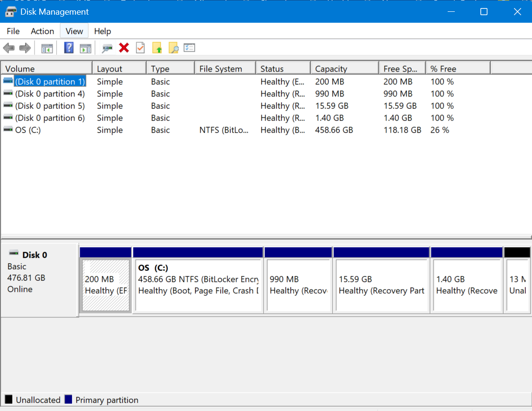
Task: Click the Back navigation arrow
Action: (x=9, y=47)
